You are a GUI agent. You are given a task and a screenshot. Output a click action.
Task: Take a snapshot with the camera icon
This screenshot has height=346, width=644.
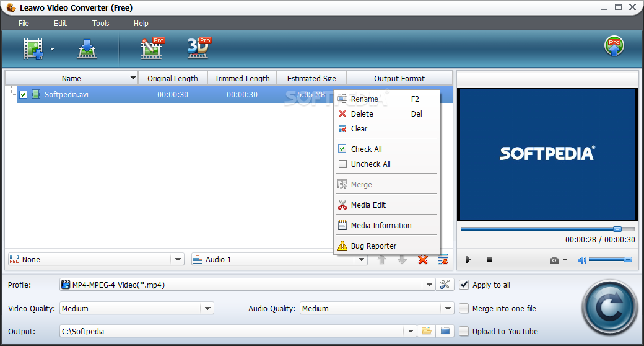point(554,260)
